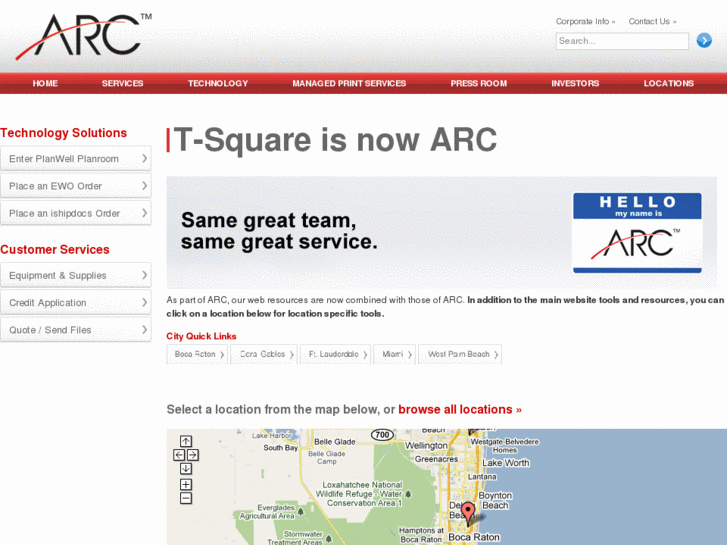
Task: Select the red map marker near Boca Raton
Action: [468, 513]
